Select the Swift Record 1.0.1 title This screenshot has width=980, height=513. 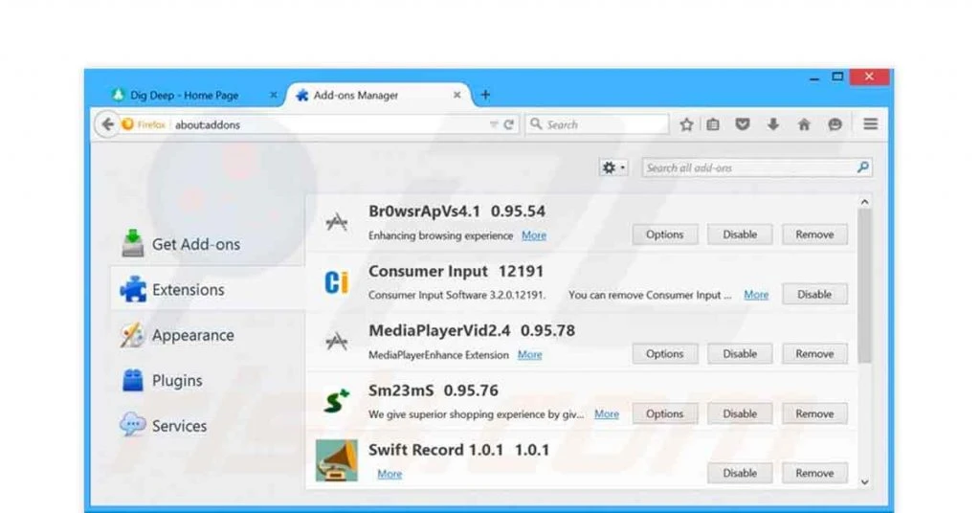pos(459,450)
